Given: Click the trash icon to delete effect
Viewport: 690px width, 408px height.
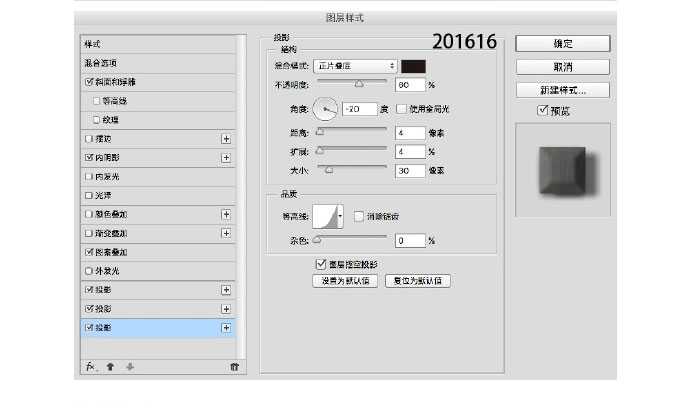Looking at the screenshot, I should (x=233, y=366).
